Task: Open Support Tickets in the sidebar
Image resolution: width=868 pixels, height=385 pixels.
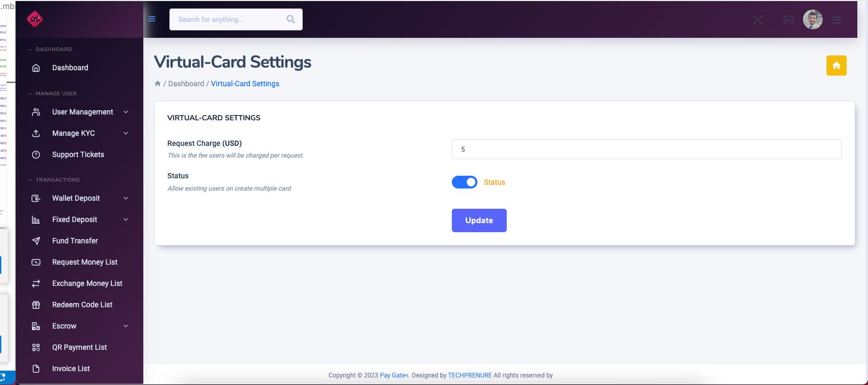Action: click(78, 154)
